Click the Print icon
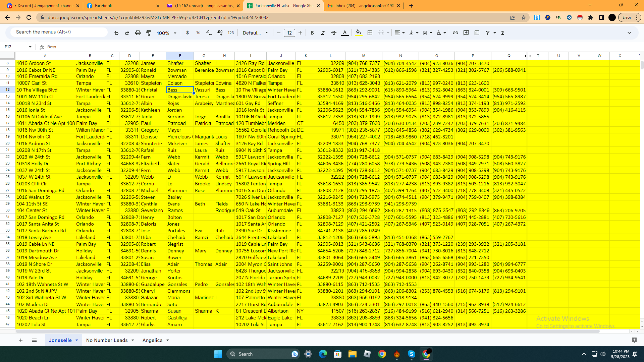Screen dimensions: 644x362 point(138,33)
